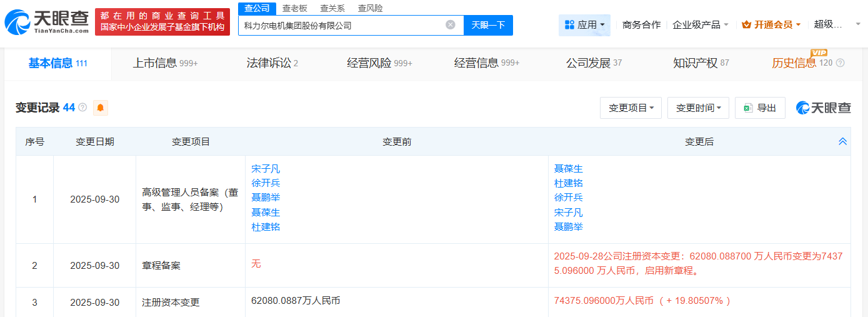Open the 变更时间 filter dropdown
868x317 pixels.
698,108
